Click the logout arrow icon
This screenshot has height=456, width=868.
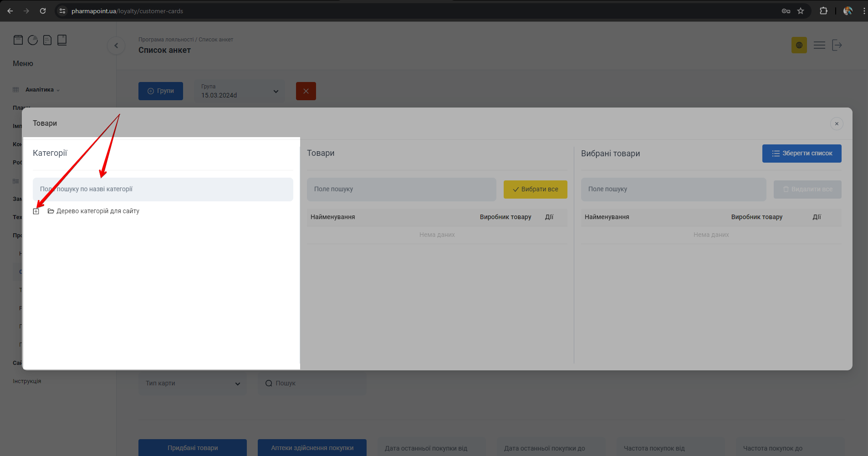click(837, 45)
